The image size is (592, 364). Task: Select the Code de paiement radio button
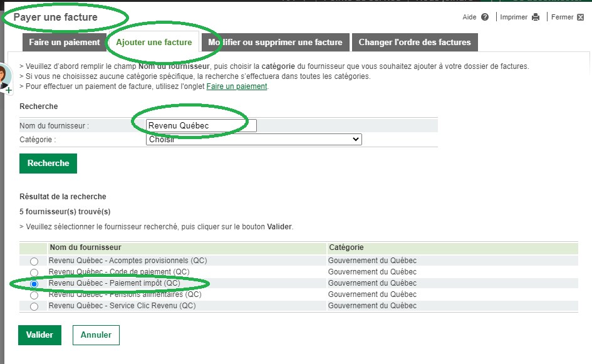click(x=34, y=273)
